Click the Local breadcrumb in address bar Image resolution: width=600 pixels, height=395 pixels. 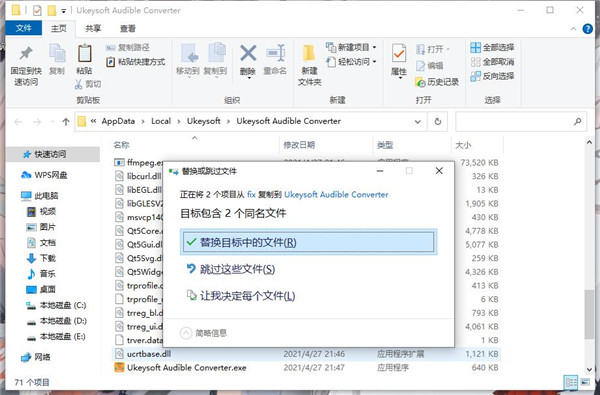point(161,121)
